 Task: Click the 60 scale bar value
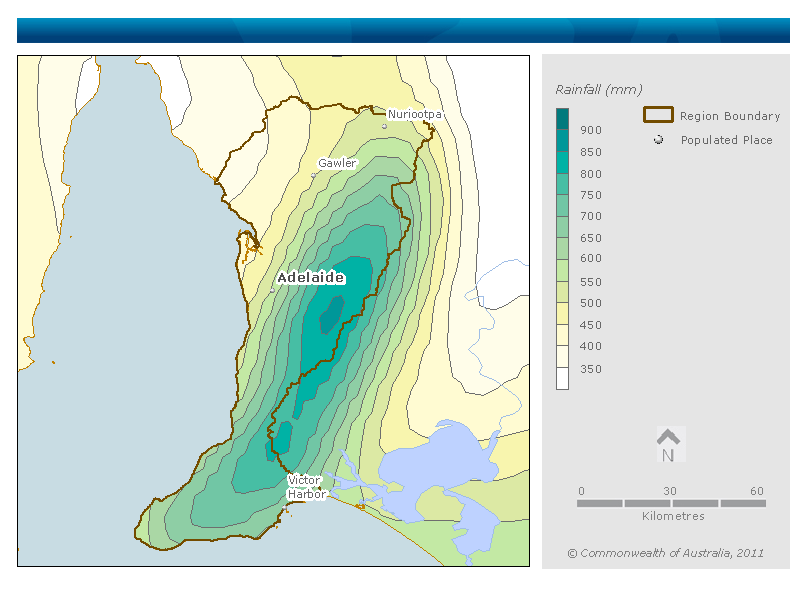(x=757, y=491)
